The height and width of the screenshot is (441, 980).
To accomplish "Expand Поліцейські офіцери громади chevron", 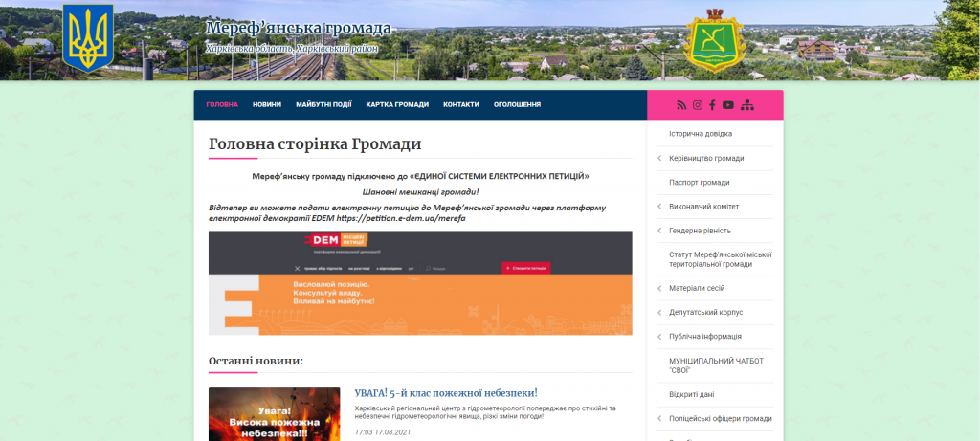I will click(x=659, y=419).
